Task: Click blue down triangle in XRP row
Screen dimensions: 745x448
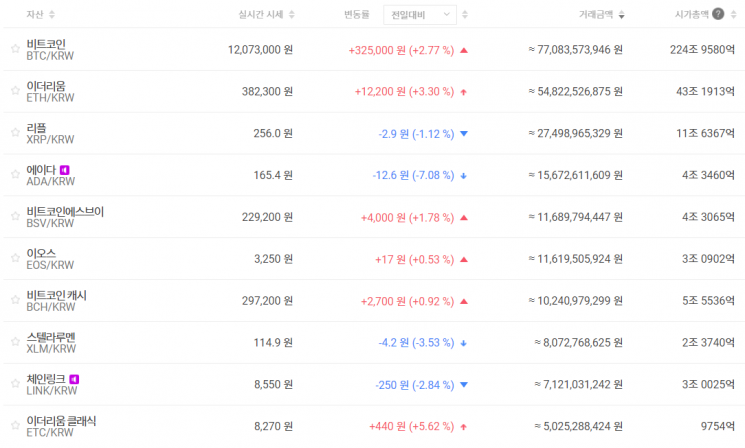Action: coord(464,134)
